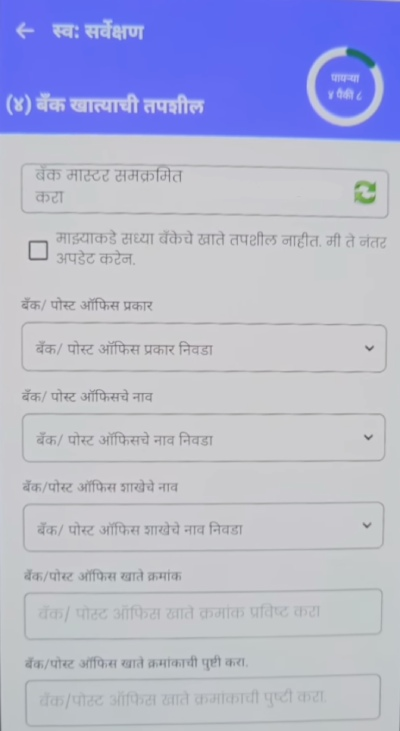Go back using the header arrow
Viewport: 400px width, 731px height.
[x=24, y=31]
